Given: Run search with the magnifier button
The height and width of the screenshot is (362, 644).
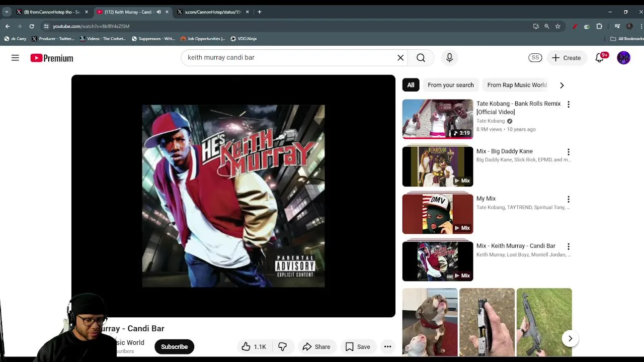Looking at the screenshot, I should tap(421, 58).
